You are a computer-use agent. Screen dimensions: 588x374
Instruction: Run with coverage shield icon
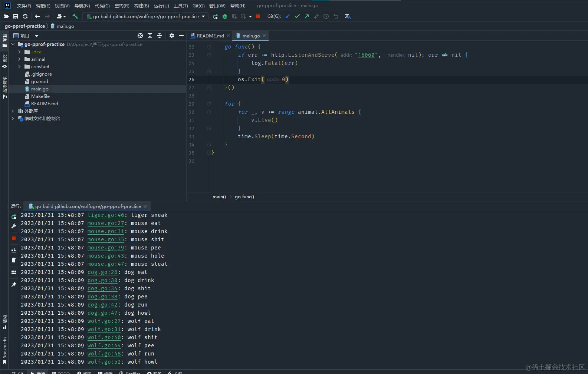[234, 16]
